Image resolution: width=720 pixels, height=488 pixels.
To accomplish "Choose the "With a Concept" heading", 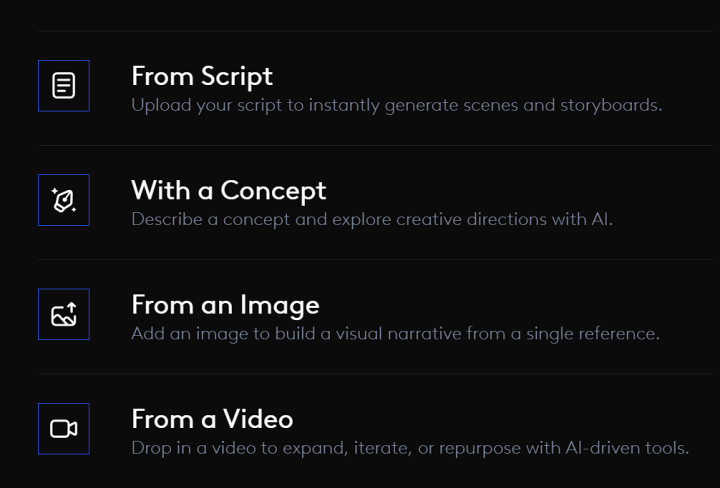I will pos(228,190).
